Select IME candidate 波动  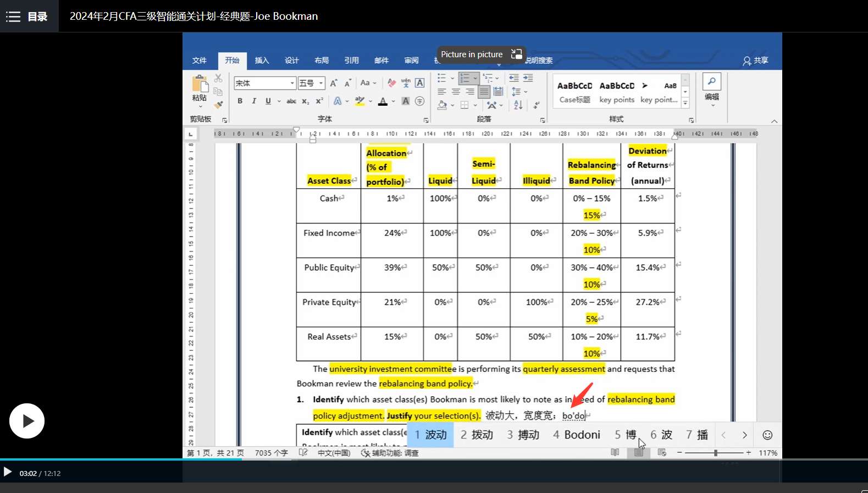(x=430, y=435)
